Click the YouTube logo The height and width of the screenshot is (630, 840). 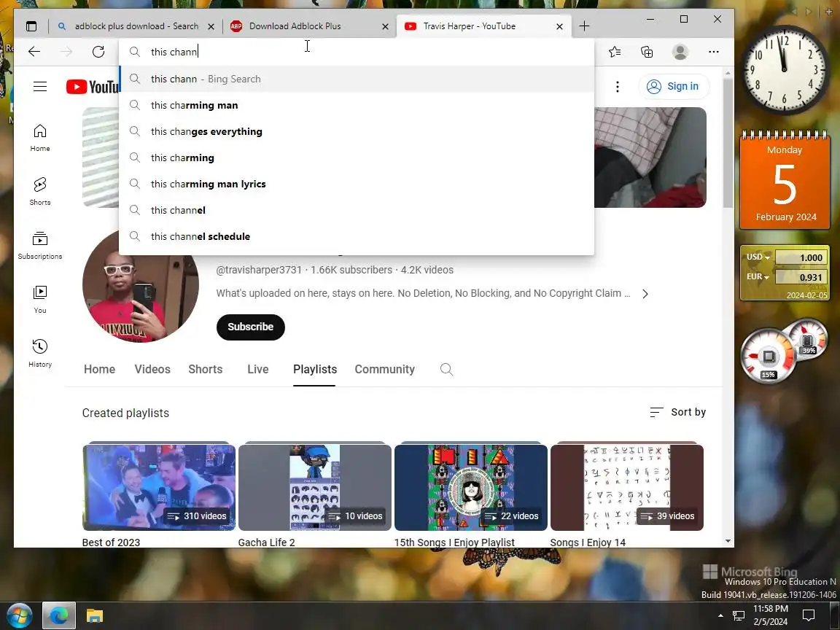coord(92,86)
